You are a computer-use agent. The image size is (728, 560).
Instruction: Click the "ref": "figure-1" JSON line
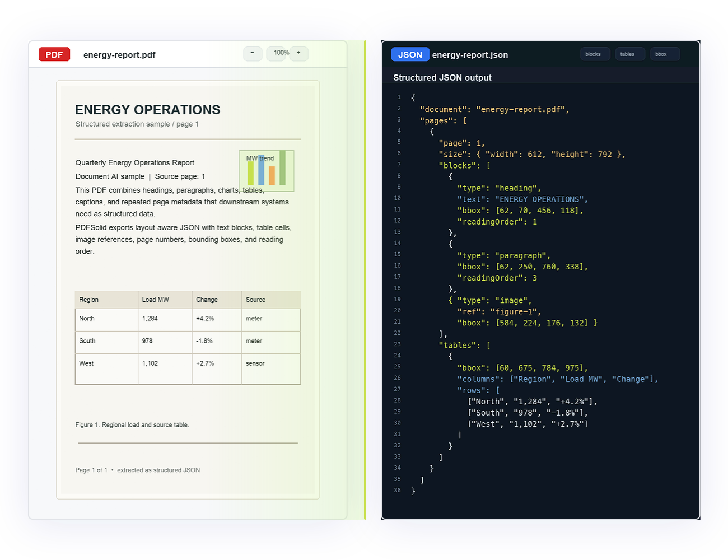(499, 311)
